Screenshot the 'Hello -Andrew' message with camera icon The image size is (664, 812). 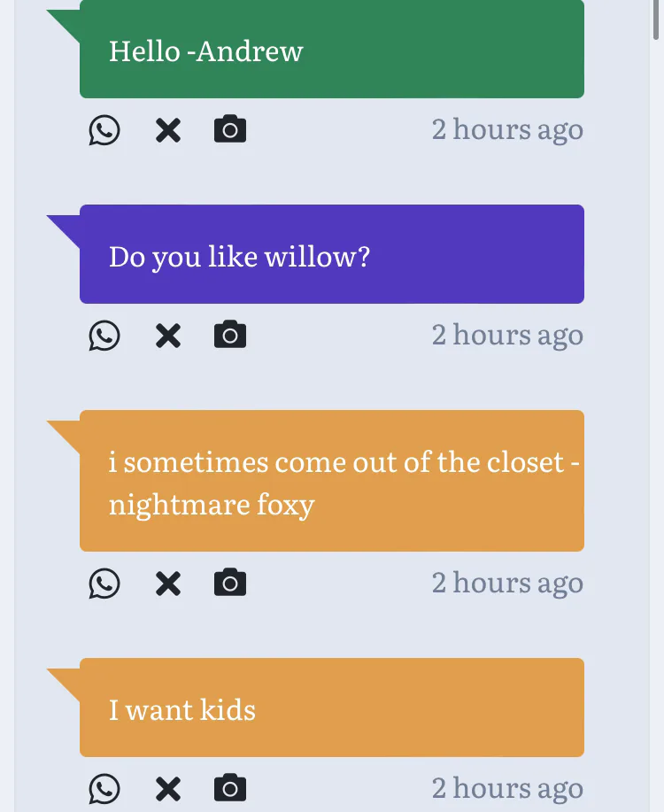coord(230,130)
